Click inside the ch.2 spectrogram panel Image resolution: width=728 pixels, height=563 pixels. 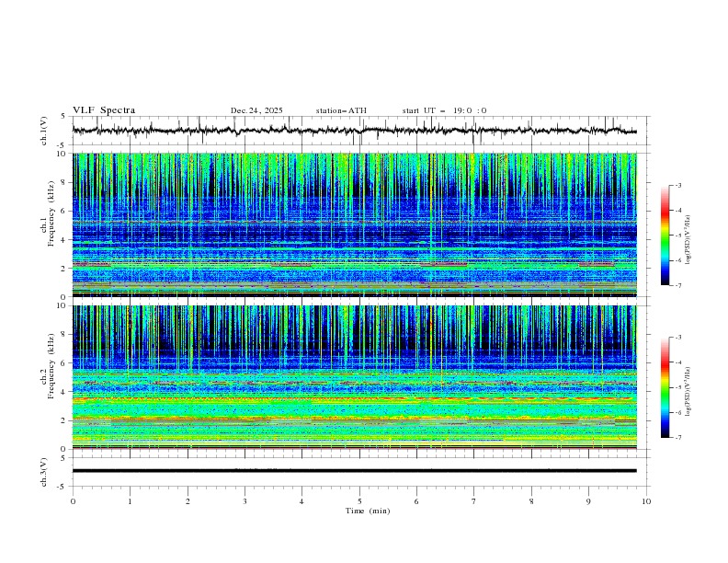[354, 377]
